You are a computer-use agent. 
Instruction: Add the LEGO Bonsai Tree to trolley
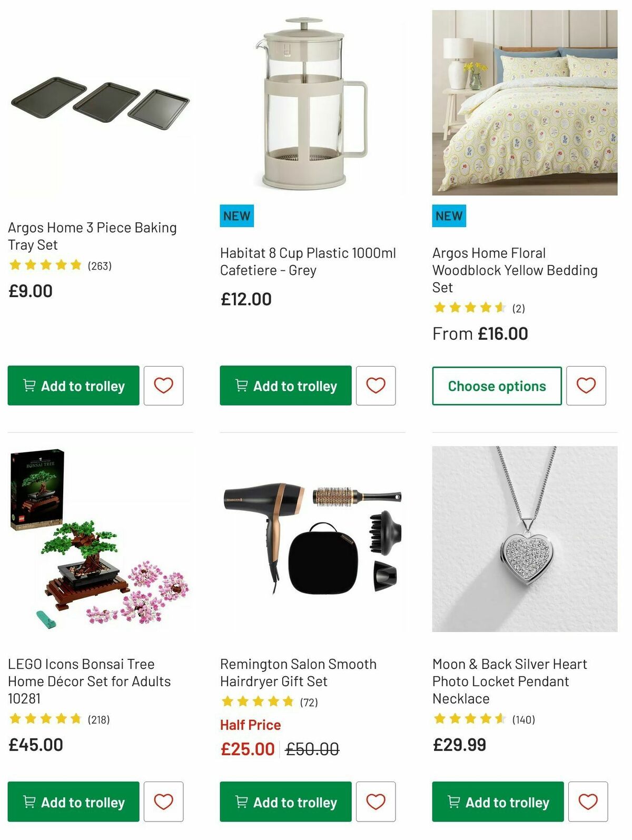point(73,802)
